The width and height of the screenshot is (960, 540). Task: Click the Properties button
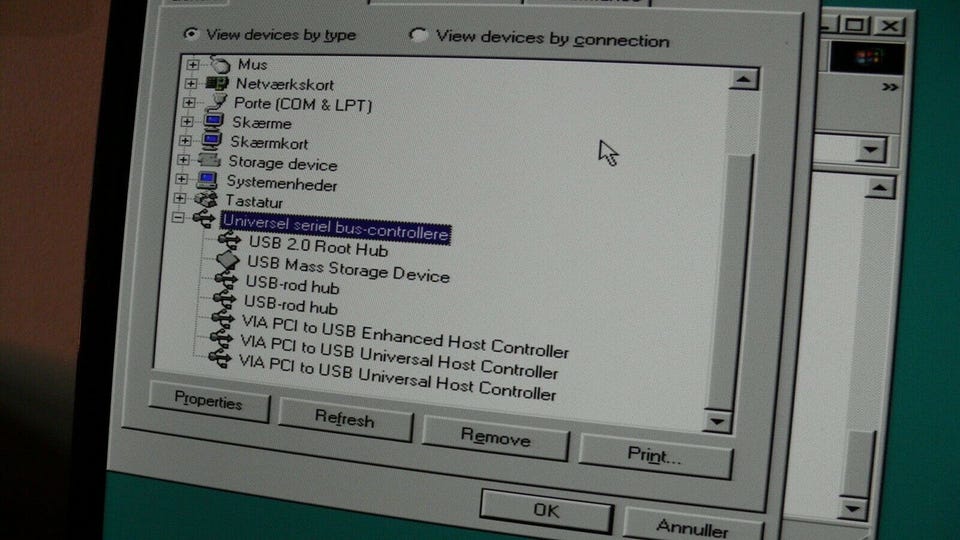[x=209, y=402]
